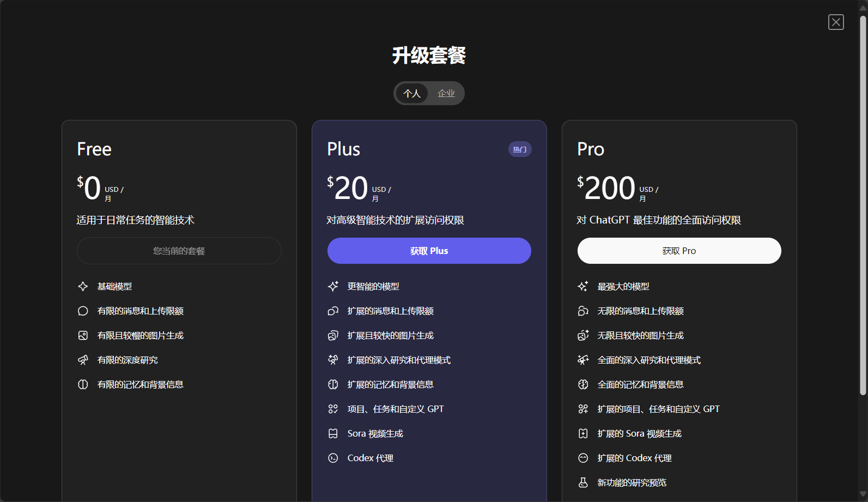
Task: Click the telescope icon beside 有限的深度研究
Action: [83, 360]
